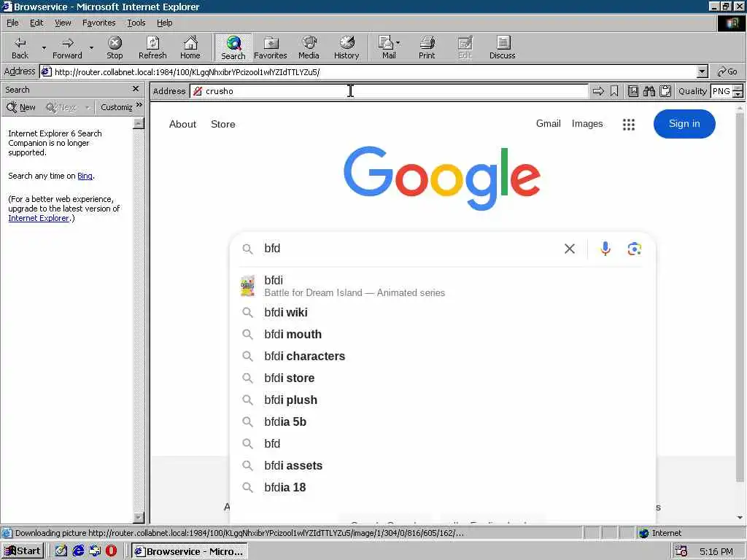Select the 'bfdia 18' suggestion
Screen dimensions: 747x560
tap(443, 488)
